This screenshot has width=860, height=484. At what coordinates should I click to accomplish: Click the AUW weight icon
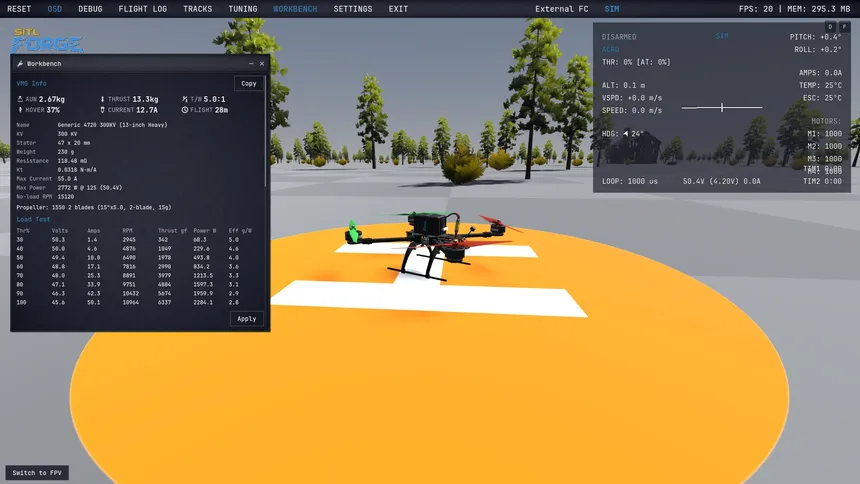(x=20, y=99)
